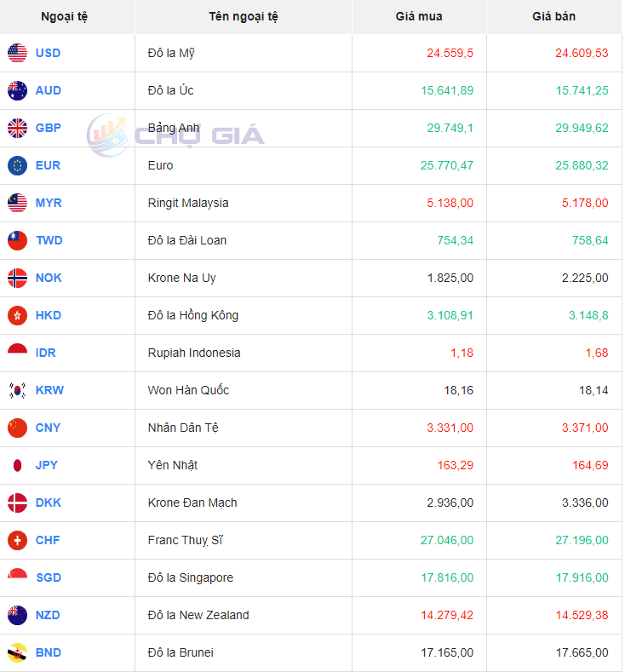Screen dimensions: 625x672
Task: Click the Tên ngoại tệ column header
Action: [x=243, y=16]
